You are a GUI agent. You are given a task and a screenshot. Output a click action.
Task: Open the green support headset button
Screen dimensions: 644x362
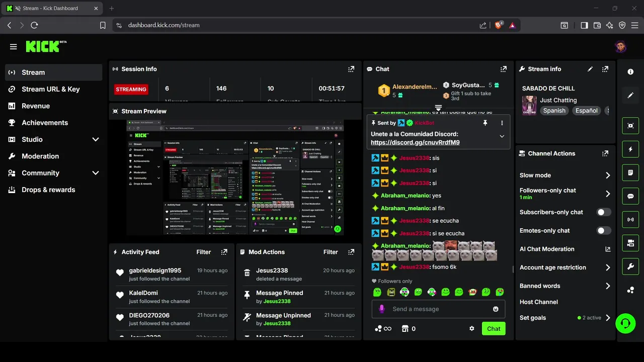point(625,323)
